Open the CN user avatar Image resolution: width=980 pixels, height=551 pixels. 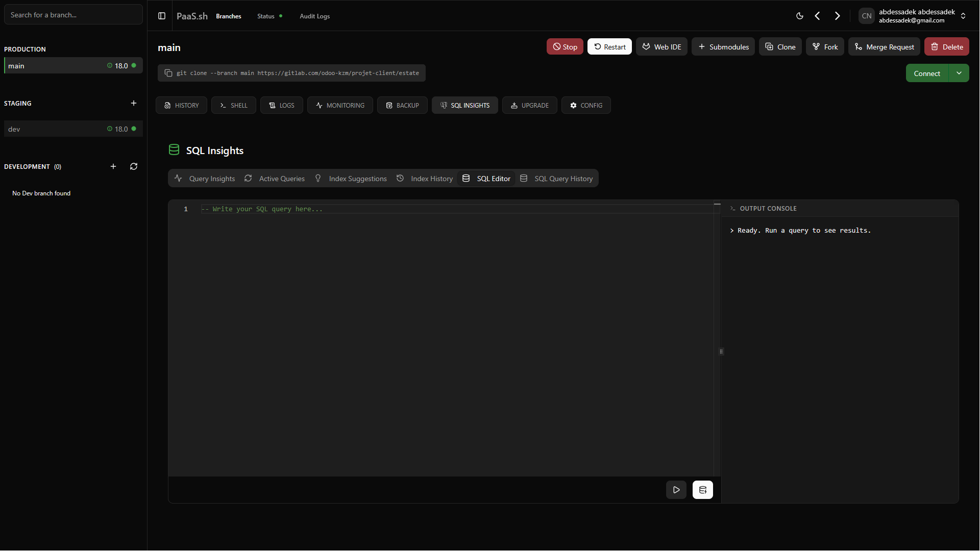tap(867, 16)
